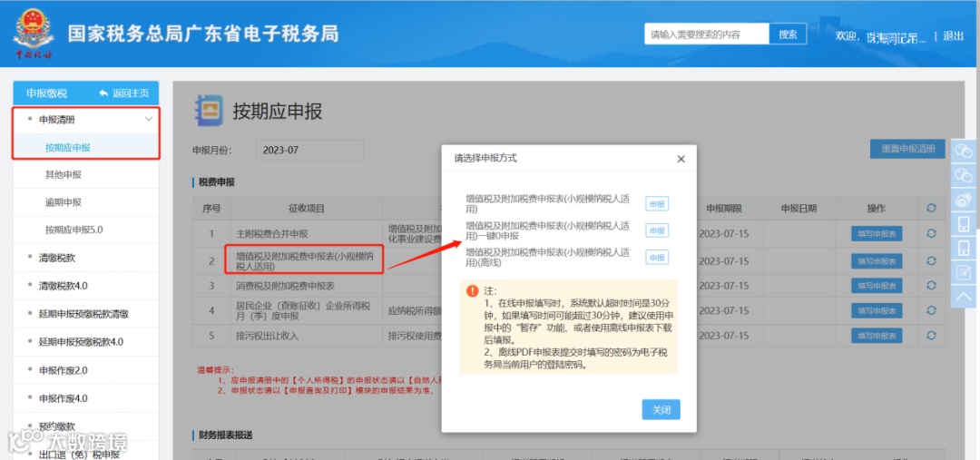Refresh all rows via header refresh icon
Screen dimensions: 980x460
[x=931, y=208]
